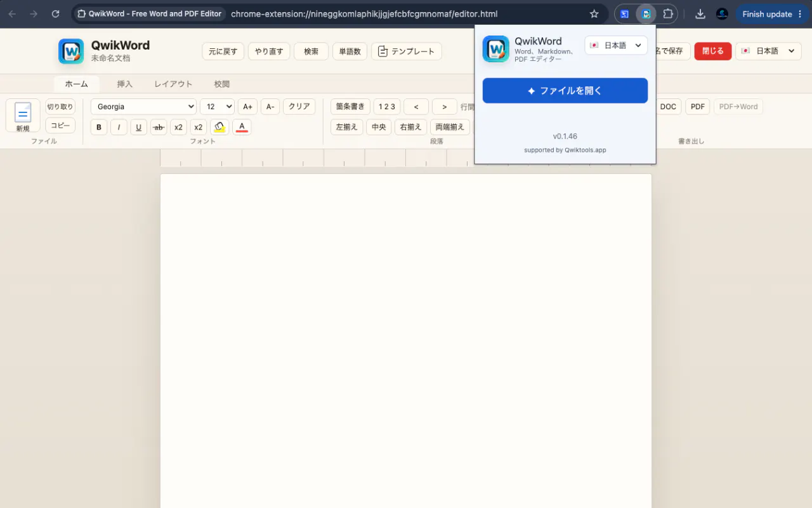Click the red 閉じる button
812x508 pixels.
713,51
